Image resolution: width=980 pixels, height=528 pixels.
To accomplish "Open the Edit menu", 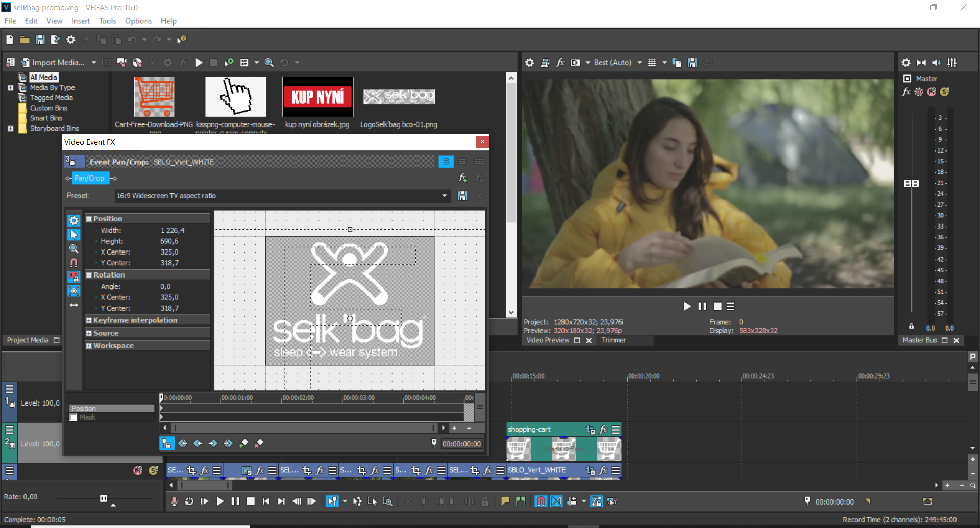I will point(31,21).
